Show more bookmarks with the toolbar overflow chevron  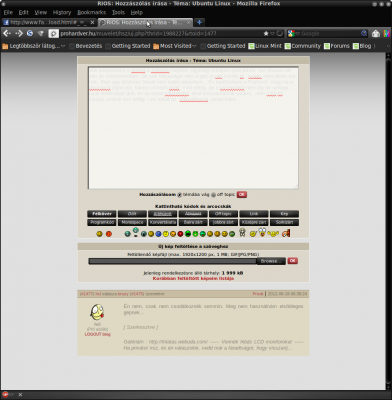pyautogui.click(x=388, y=46)
